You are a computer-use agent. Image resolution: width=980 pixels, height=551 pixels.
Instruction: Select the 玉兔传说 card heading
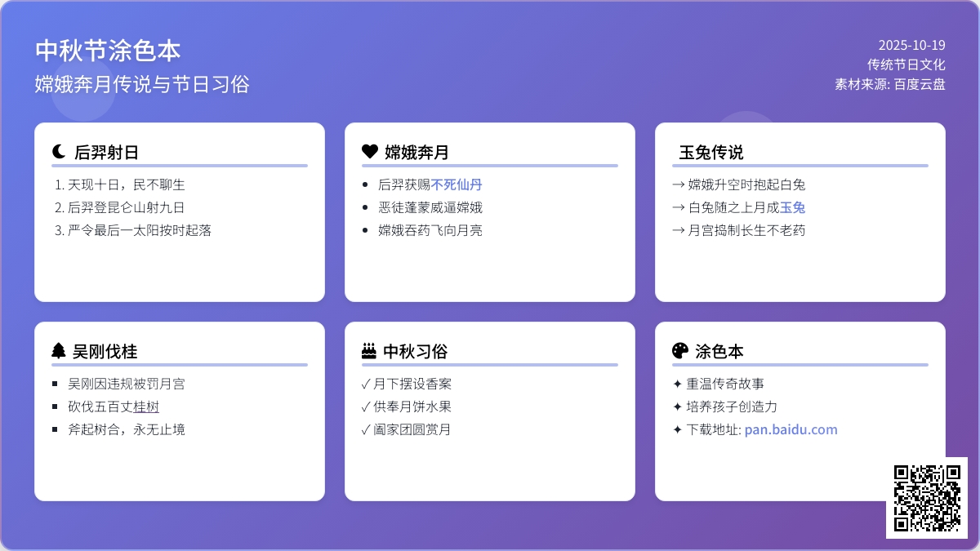[x=711, y=153]
